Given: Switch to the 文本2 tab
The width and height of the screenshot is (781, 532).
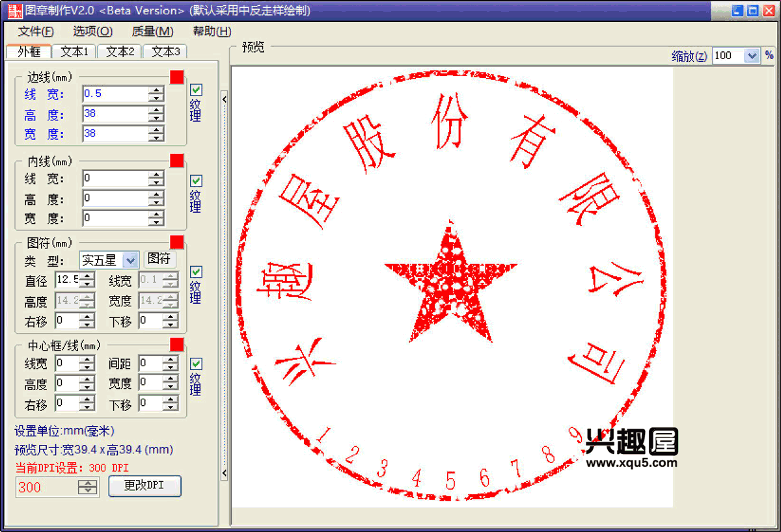Looking at the screenshot, I should click(120, 52).
